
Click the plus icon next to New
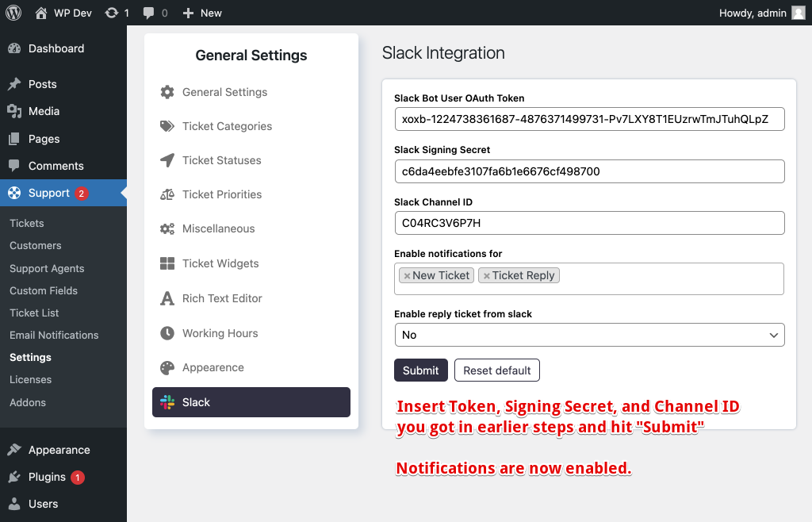click(x=188, y=13)
